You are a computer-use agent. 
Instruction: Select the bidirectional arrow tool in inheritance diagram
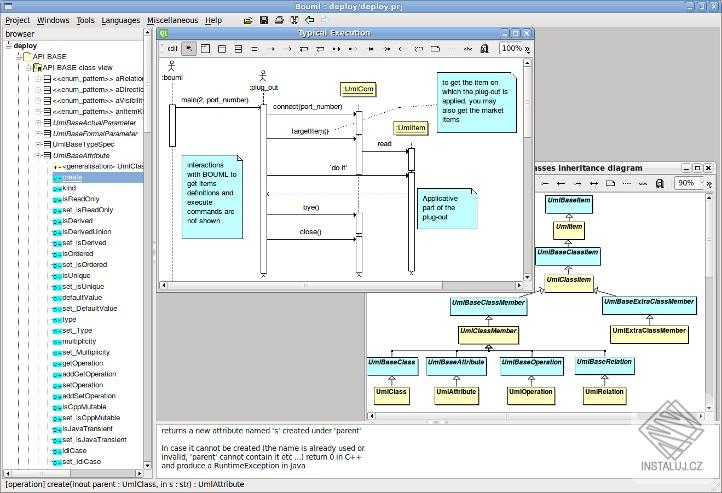pos(594,184)
